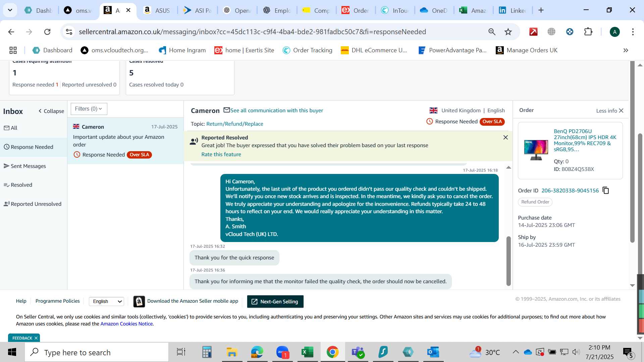Open new browser tab
The height and width of the screenshot is (362, 644).
click(x=541, y=10)
